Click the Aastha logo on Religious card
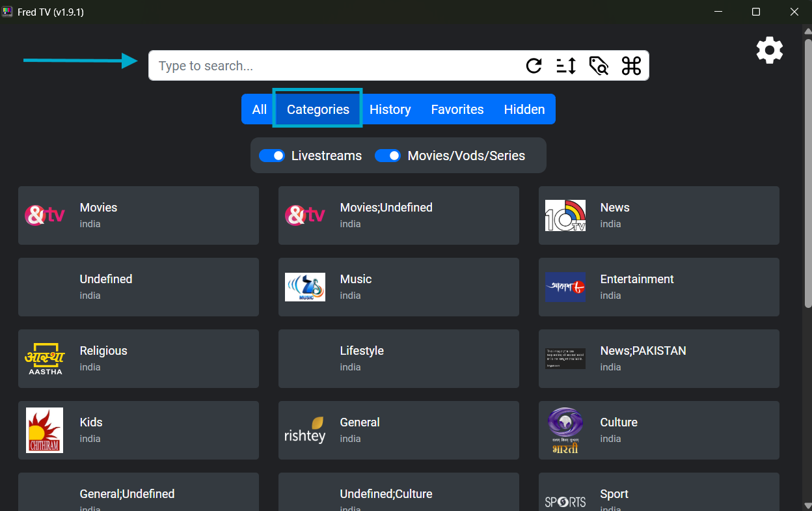 coord(45,359)
